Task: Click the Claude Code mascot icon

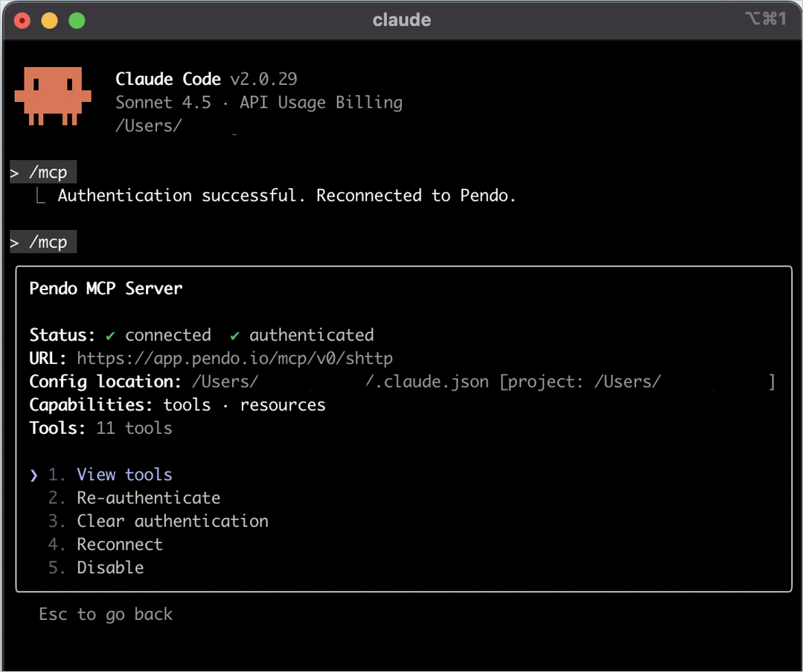Action: coord(53,95)
